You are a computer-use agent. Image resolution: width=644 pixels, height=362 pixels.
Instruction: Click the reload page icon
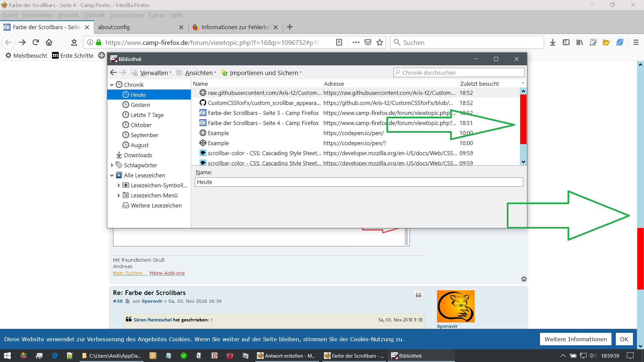click(36, 42)
